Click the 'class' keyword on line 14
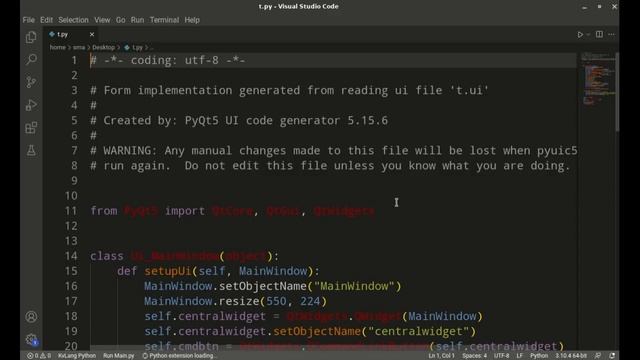The image size is (640, 360). 107,256
